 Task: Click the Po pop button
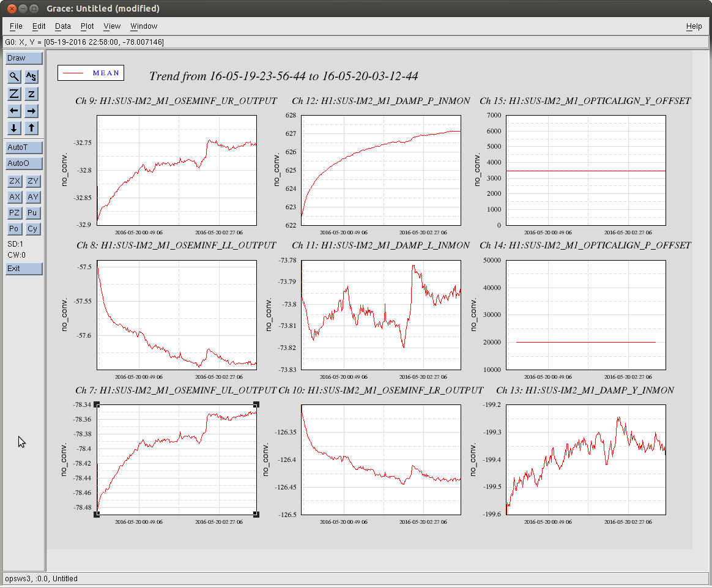[x=15, y=228]
